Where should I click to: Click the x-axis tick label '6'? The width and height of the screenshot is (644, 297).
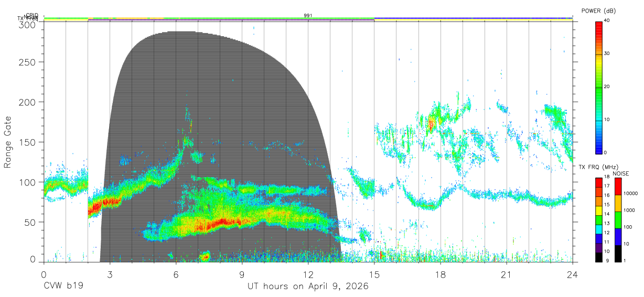(x=176, y=274)
